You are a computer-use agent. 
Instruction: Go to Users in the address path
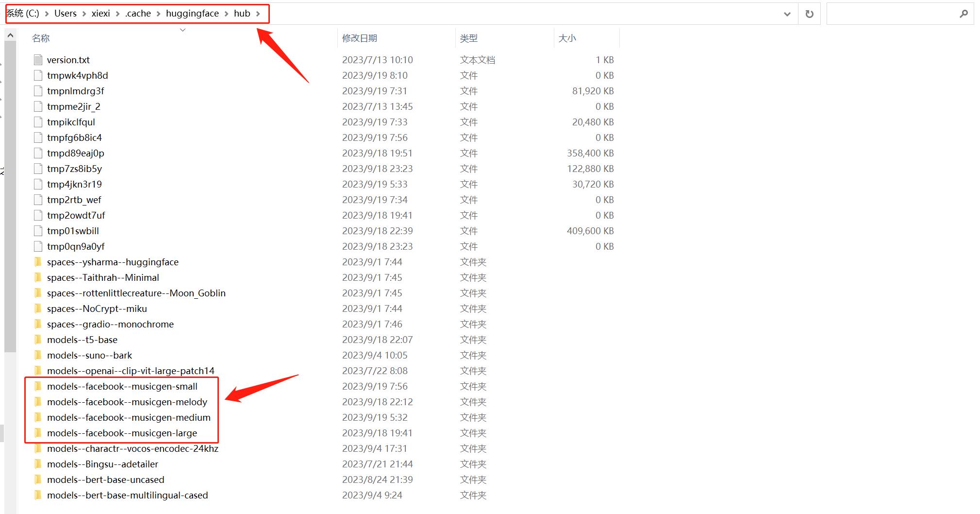coord(66,14)
